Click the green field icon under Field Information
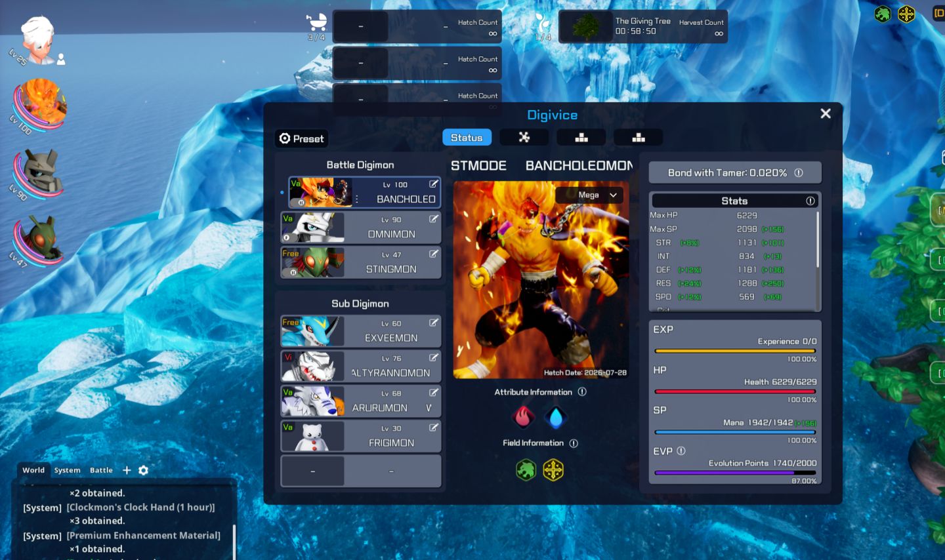The width and height of the screenshot is (945, 560). [x=526, y=470]
